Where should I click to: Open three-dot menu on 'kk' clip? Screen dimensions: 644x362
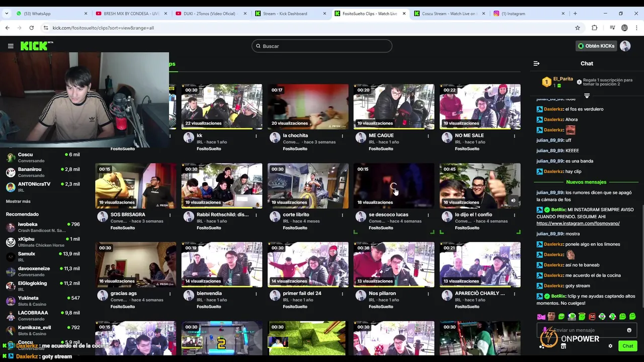(256, 136)
